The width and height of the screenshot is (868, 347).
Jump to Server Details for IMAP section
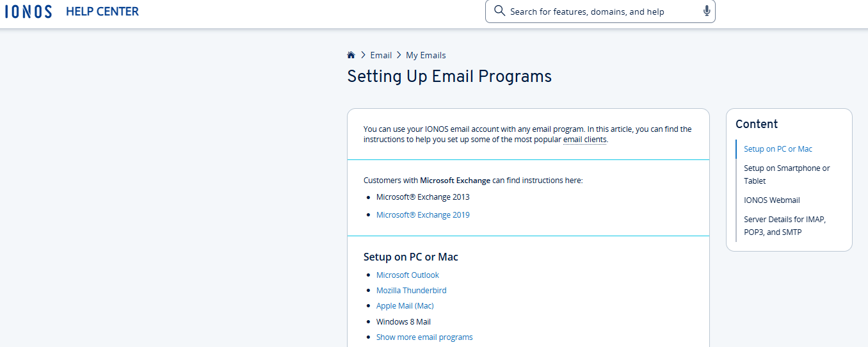click(785, 226)
